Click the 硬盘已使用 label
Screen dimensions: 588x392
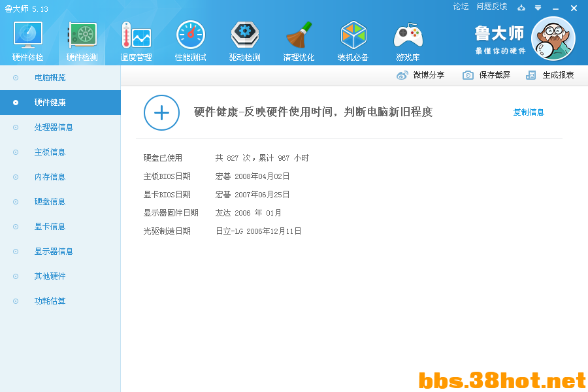coord(163,158)
